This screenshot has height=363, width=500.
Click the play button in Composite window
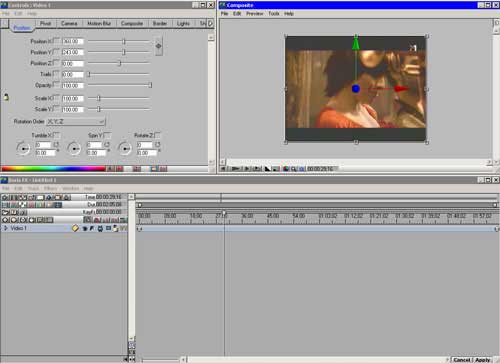(x=247, y=169)
